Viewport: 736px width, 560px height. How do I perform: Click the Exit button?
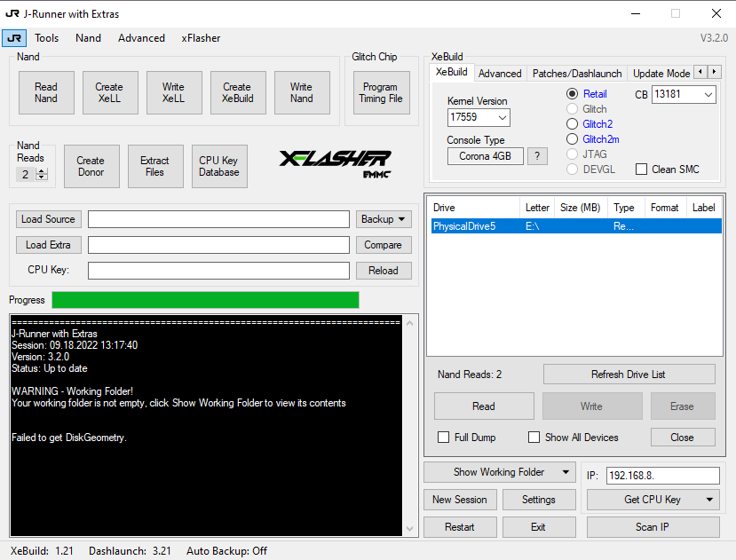[539, 527]
